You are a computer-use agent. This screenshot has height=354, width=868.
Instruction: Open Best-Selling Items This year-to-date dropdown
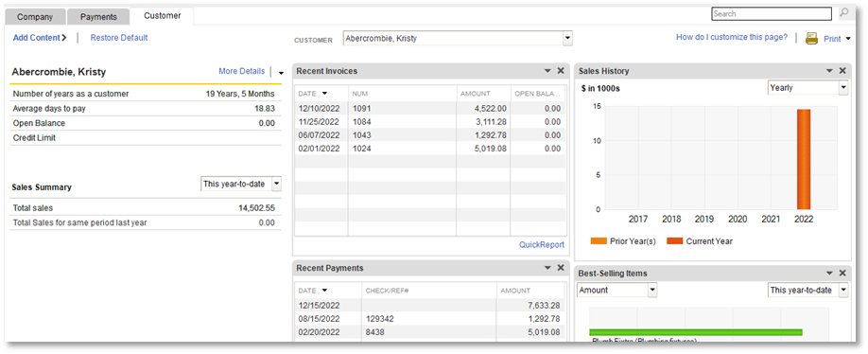(x=843, y=290)
